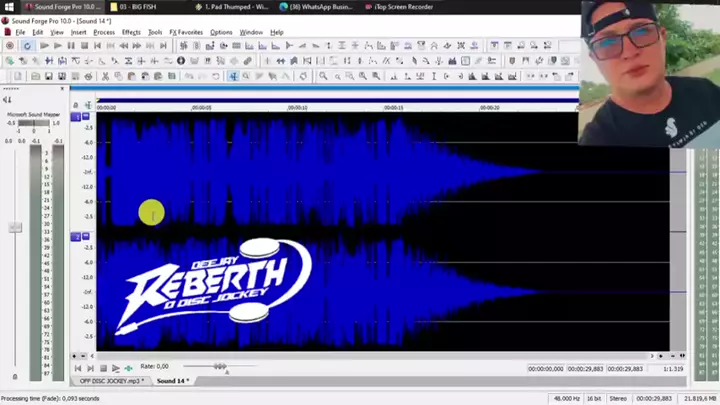Image resolution: width=720 pixels, height=405 pixels.
Task: Toggle the lock icon left of time ruler
Action: (x=76, y=106)
